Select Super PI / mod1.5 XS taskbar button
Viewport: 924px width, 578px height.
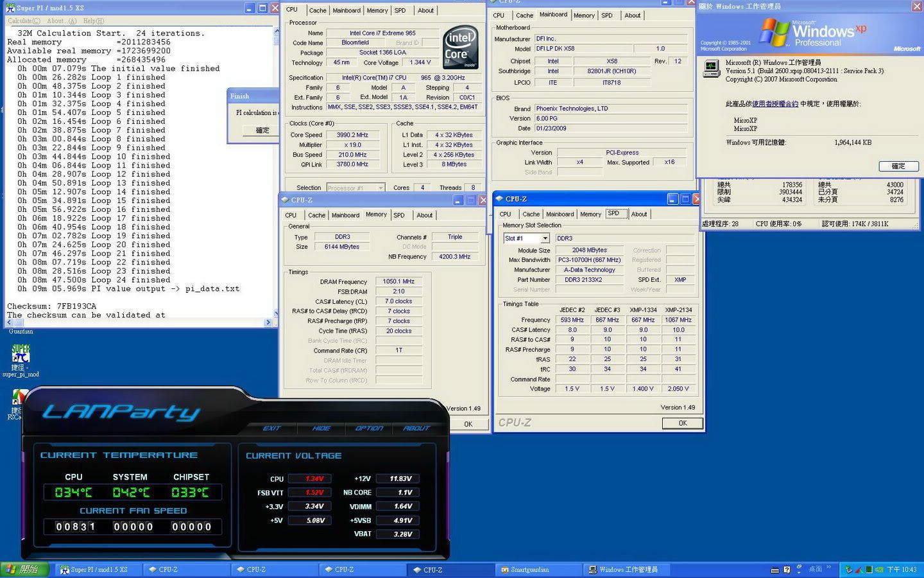(x=98, y=570)
